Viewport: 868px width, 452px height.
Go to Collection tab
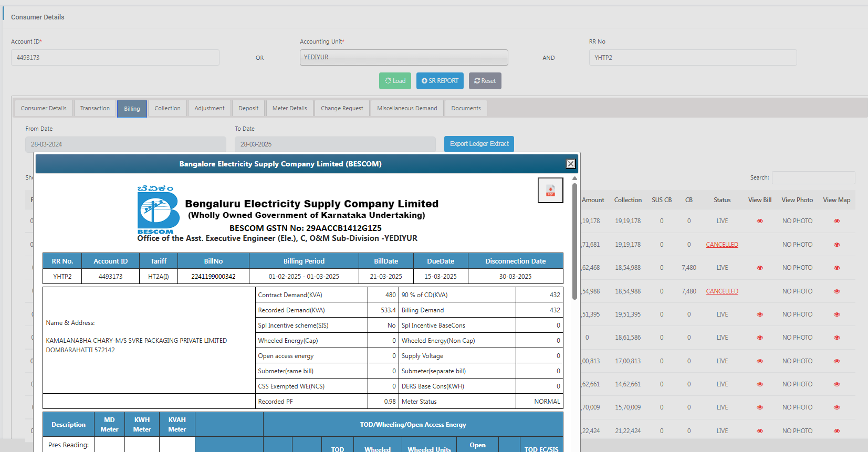tap(168, 108)
